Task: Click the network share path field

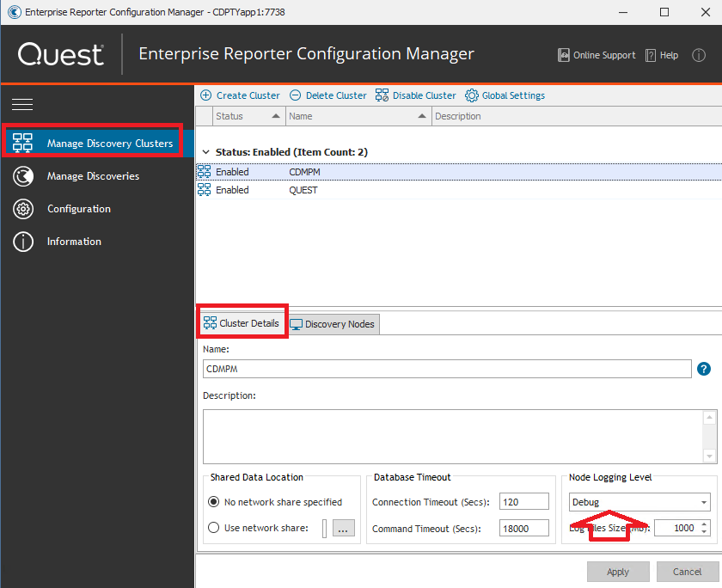Action: point(324,528)
